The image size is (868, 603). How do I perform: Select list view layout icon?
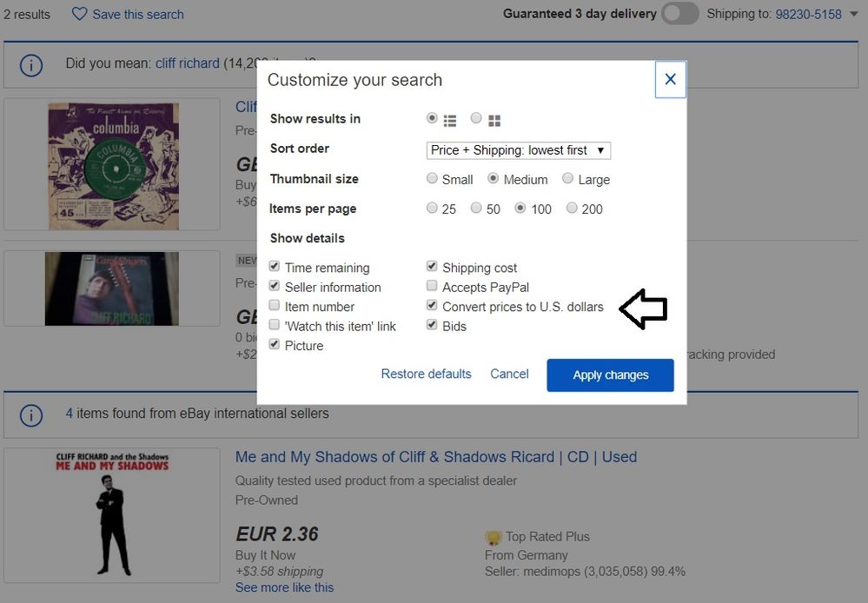click(x=450, y=120)
